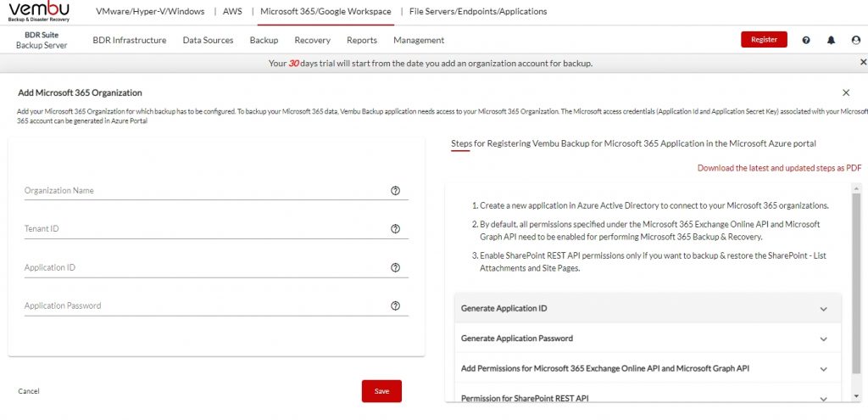Click BDR Suite Backup Server label
Viewport: 868px width, 420px height.
pyautogui.click(x=42, y=40)
